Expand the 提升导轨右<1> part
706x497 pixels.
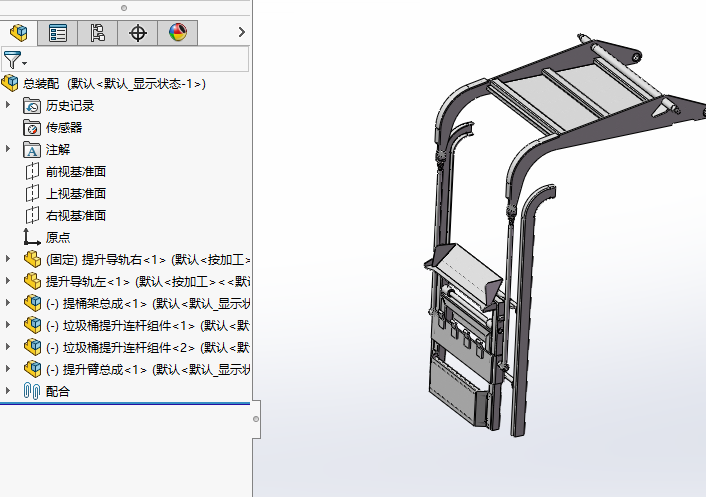[x=8, y=259]
